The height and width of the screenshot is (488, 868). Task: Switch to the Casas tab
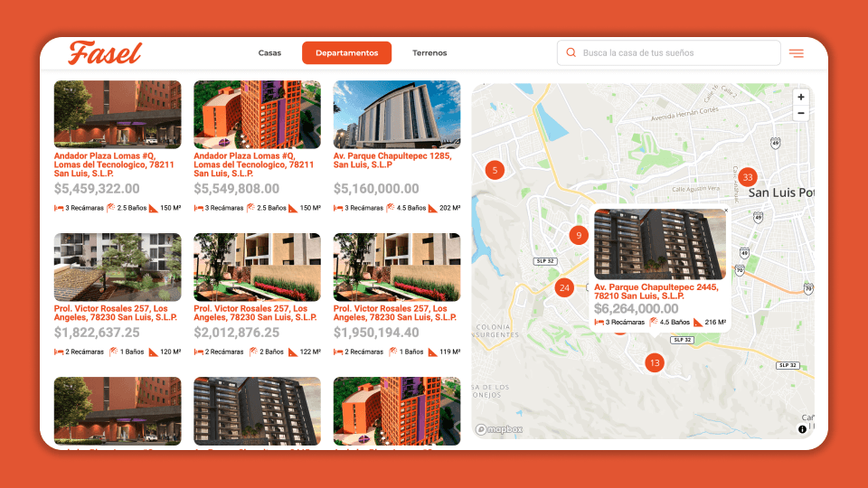(269, 53)
